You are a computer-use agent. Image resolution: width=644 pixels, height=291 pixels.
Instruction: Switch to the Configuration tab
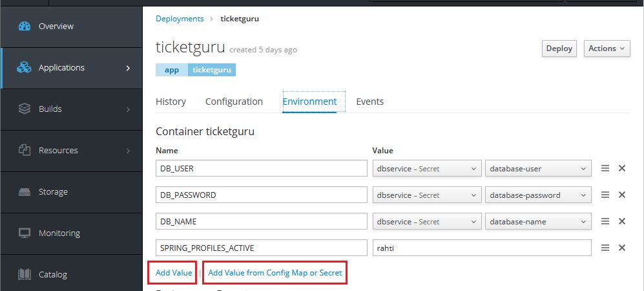[x=234, y=102]
